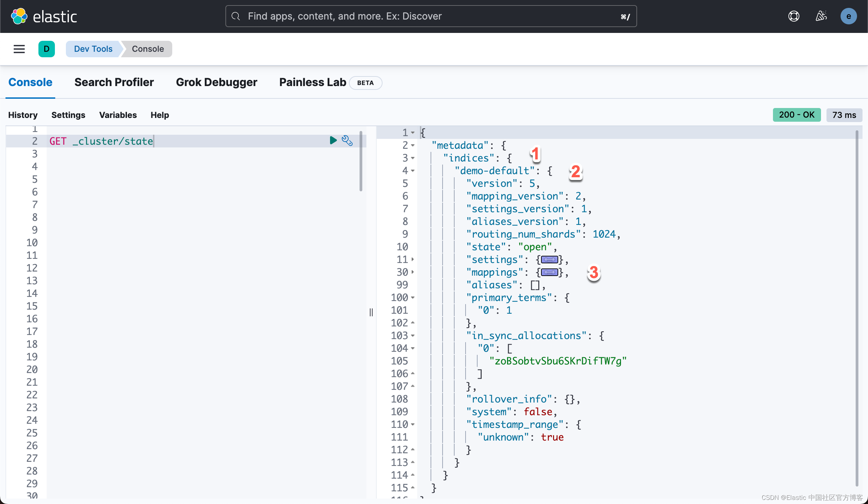Viewport: 868px width, 504px height.
Task: Open the request wrench options menu
Action: point(347,141)
